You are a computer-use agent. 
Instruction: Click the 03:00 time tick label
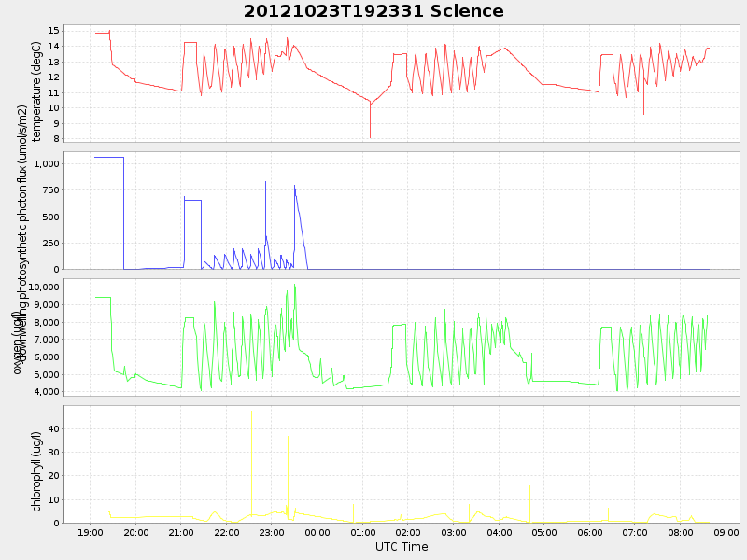pyautogui.click(x=454, y=532)
